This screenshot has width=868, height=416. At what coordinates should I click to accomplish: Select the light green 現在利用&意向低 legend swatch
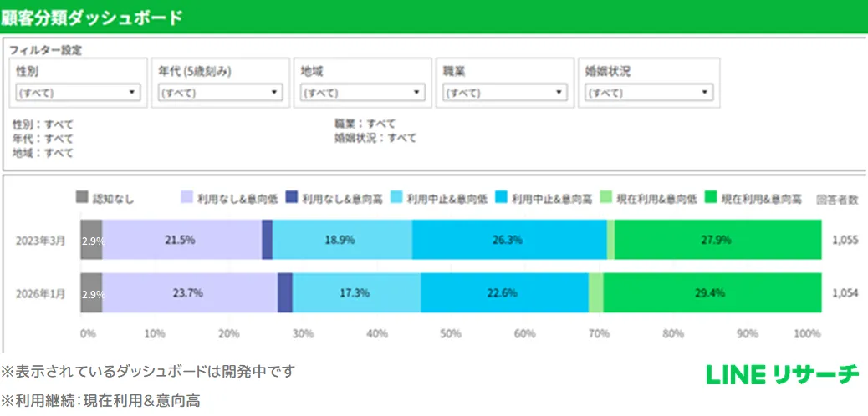coord(605,198)
